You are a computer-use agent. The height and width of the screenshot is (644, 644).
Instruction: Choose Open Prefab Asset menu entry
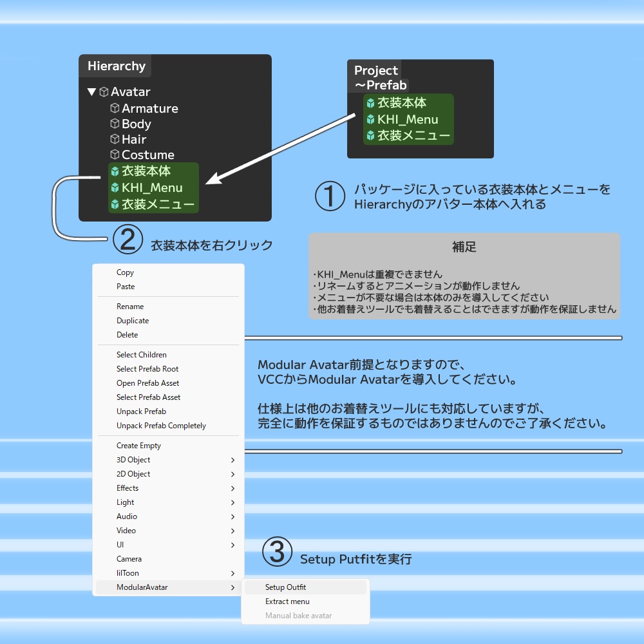click(x=168, y=383)
